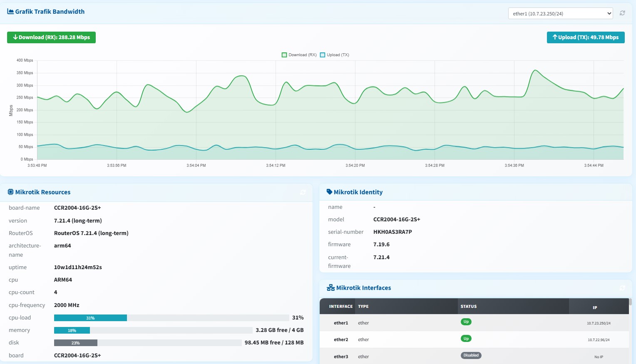Click the IP address 10.7.23.250/24
The width and height of the screenshot is (636, 364).
pos(599,323)
